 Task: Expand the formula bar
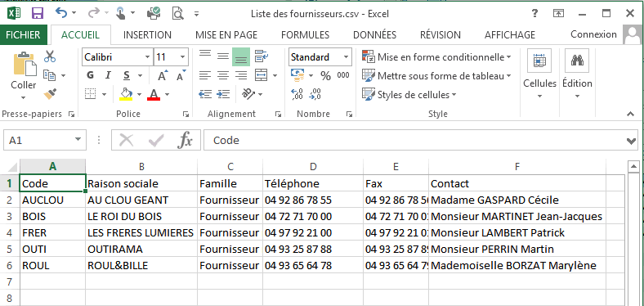(632, 141)
